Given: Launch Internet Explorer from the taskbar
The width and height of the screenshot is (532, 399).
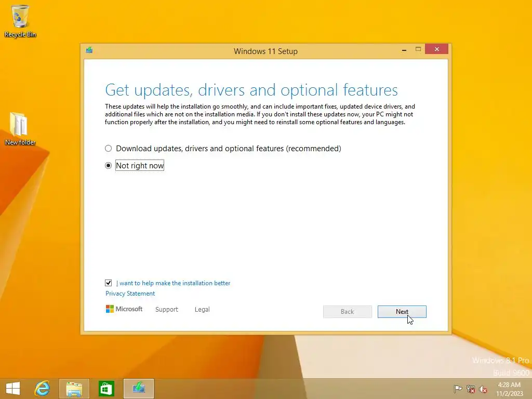Looking at the screenshot, I should [x=43, y=389].
